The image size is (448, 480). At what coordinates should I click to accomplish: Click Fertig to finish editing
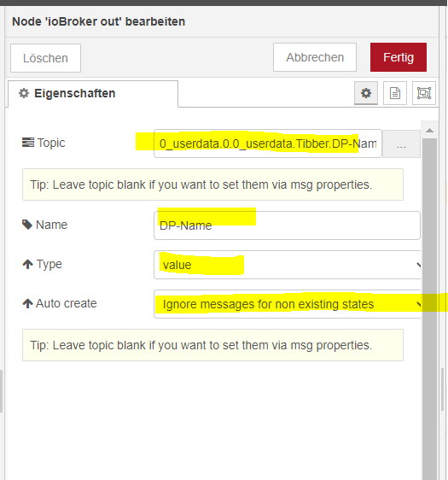click(x=399, y=57)
